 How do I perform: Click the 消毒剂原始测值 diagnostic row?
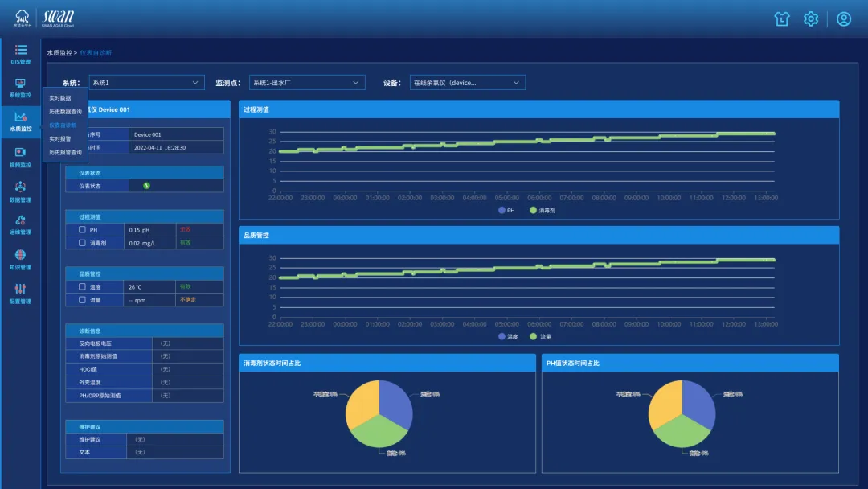145,356
